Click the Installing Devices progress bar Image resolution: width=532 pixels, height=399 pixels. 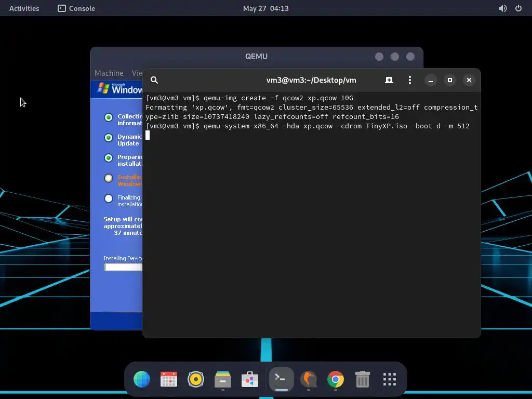tap(123, 267)
